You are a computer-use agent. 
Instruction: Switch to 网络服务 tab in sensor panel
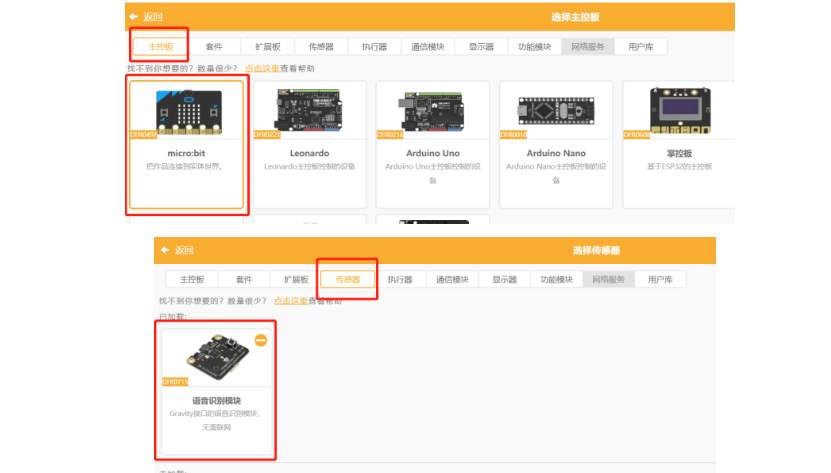[x=608, y=279]
